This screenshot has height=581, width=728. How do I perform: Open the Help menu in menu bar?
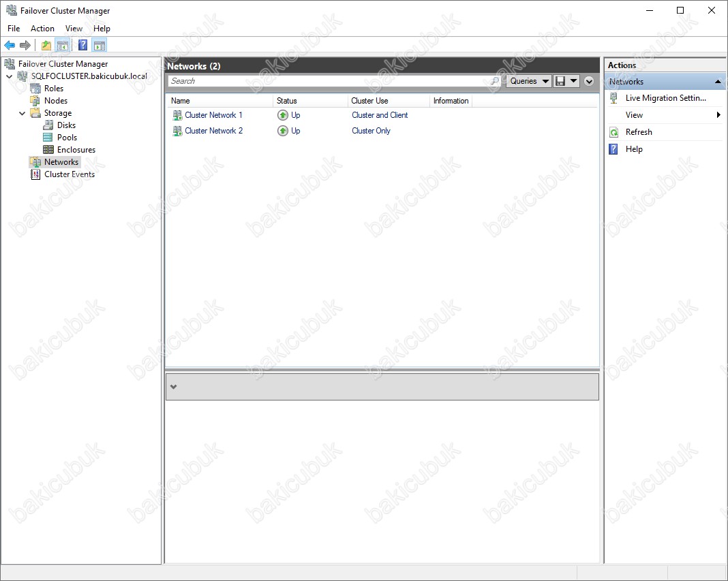point(102,29)
